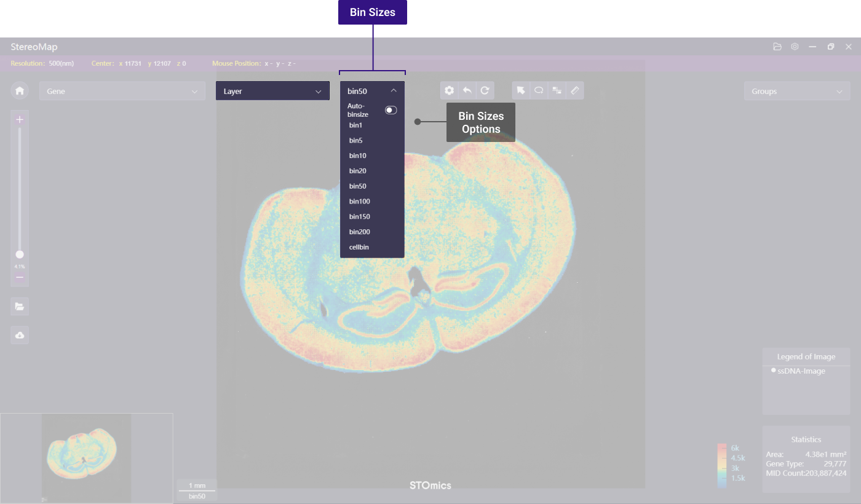Open the gear settings in toolbar
Screen dimensions: 861x504
click(449, 90)
